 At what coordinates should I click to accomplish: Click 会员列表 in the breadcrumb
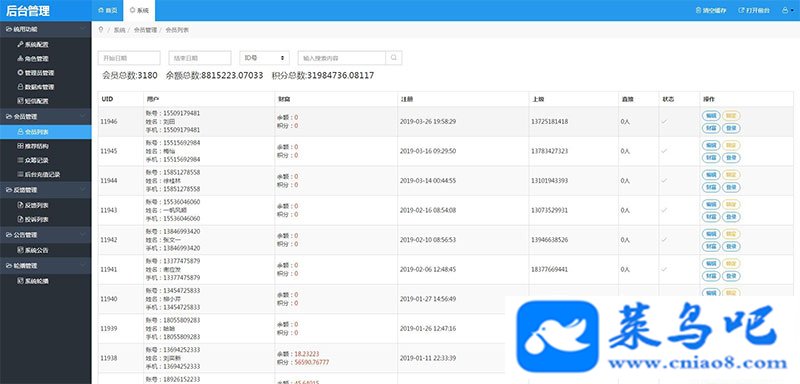coord(177,30)
